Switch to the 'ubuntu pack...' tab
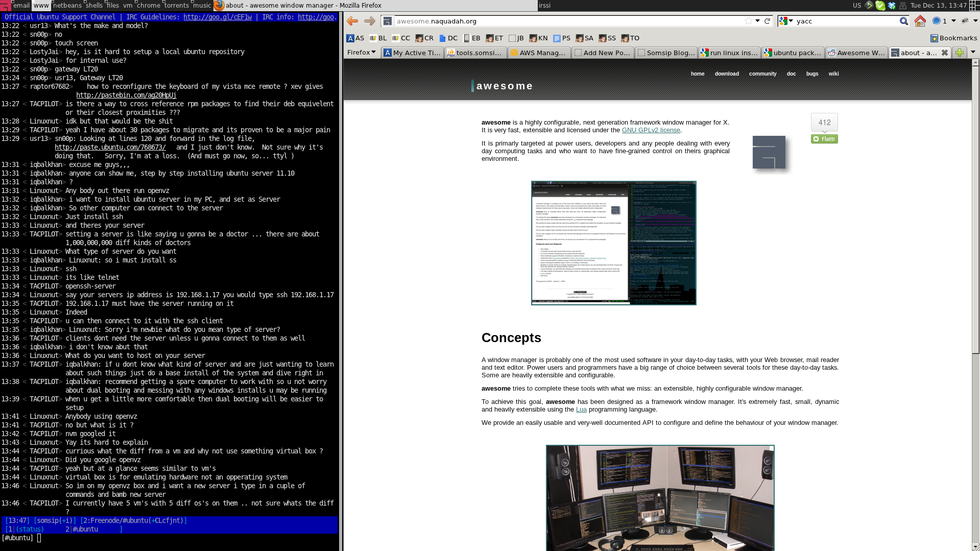Image resolution: width=980 pixels, height=551 pixels. click(x=793, y=53)
